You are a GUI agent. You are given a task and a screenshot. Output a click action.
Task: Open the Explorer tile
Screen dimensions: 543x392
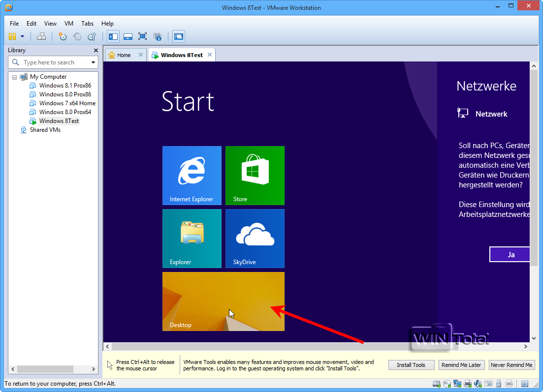(192, 239)
